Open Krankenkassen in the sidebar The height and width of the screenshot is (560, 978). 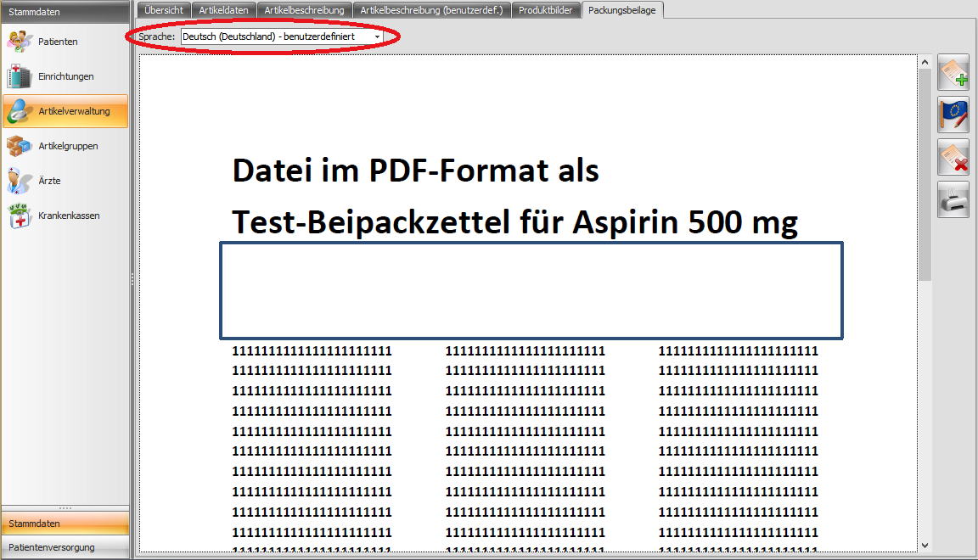click(x=65, y=216)
